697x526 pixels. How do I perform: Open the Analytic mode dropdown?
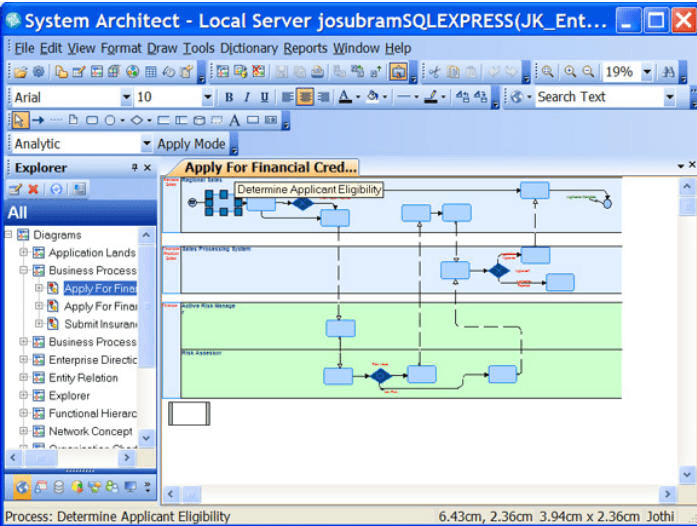click(146, 144)
